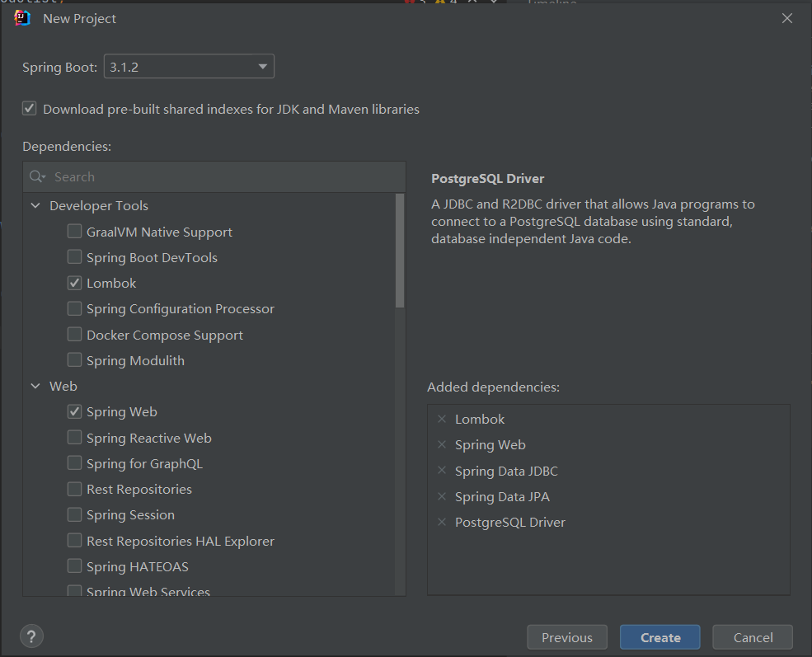
Task: Select the Spring HATEOAS label text
Action: (138, 567)
